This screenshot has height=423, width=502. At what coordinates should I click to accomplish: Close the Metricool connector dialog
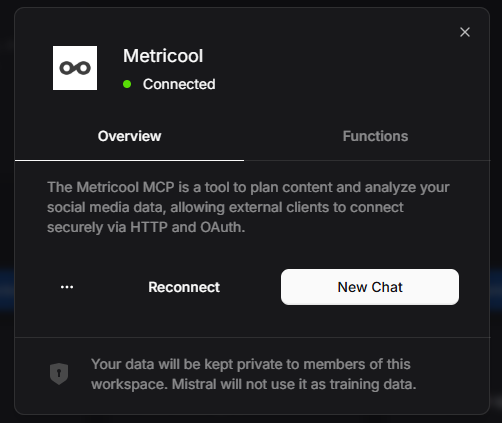click(465, 32)
